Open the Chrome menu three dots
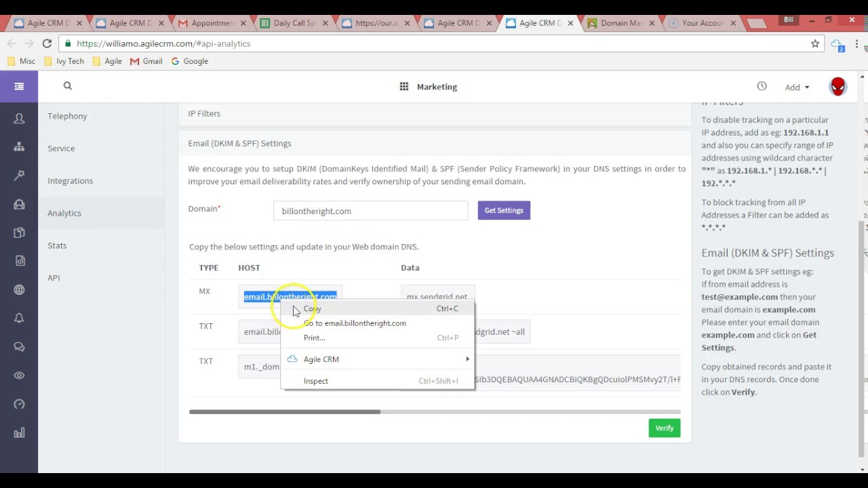Viewport: 868px width, 488px height. point(857,43)
